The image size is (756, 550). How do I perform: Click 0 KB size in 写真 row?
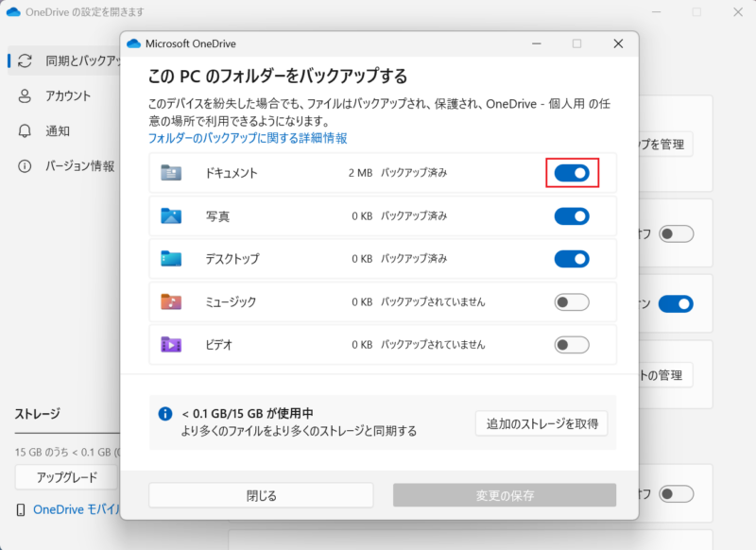click(362, 216)
